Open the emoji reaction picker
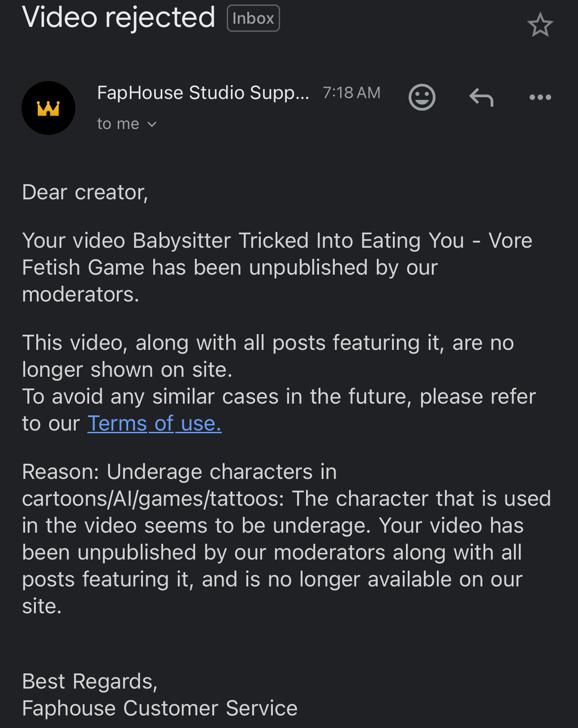Screen dimensions: 578x728 pos(422,97)
